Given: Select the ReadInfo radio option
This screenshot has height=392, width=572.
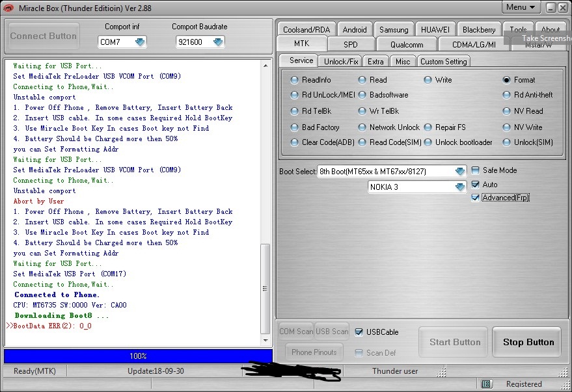Looking at the screenshot, I should pyautogui.click(x=294, y=80).
